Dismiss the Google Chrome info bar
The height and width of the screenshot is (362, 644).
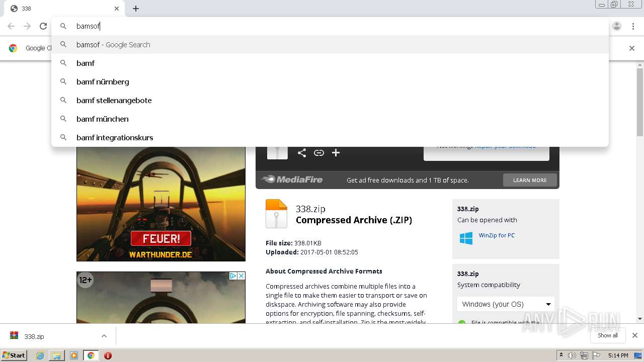point(632,48)
